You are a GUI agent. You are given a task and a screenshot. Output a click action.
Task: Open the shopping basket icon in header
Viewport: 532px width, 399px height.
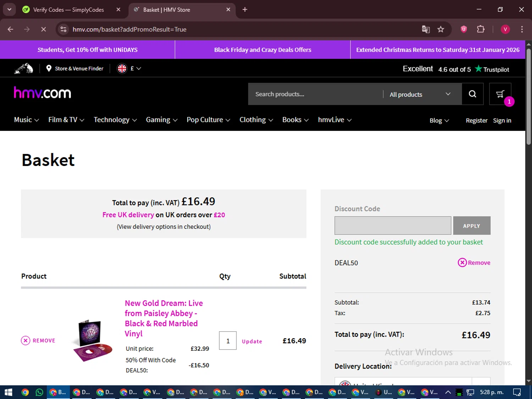click(x=500, y=94)
